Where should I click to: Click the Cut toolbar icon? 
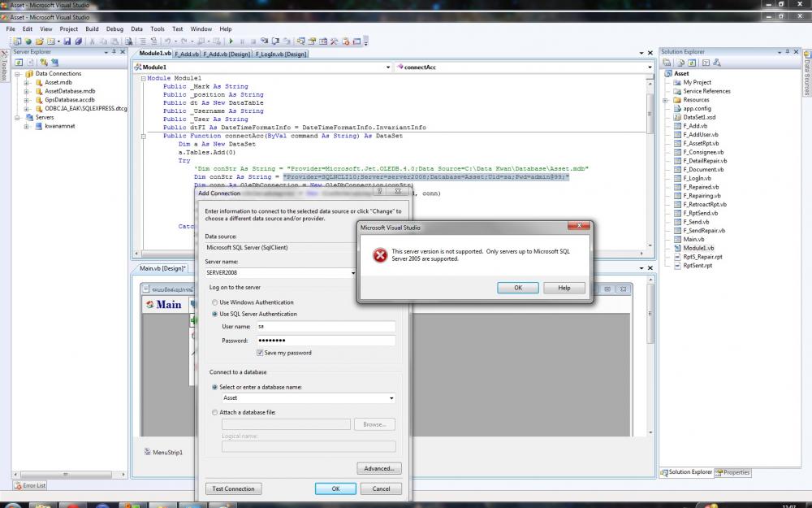92,41
